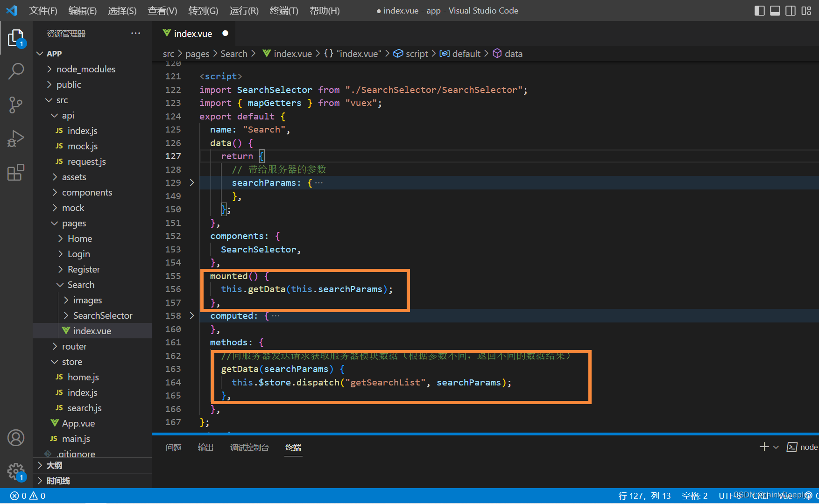Toggle primary sidebar layout icon
This screenshot has width=819, height=504.
759,11
